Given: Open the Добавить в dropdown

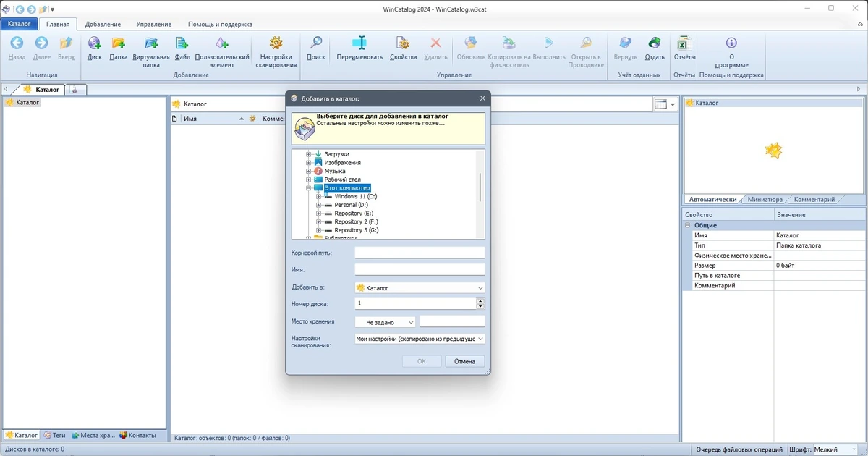Looking at the screenshot, I should (x=420, y=288).
